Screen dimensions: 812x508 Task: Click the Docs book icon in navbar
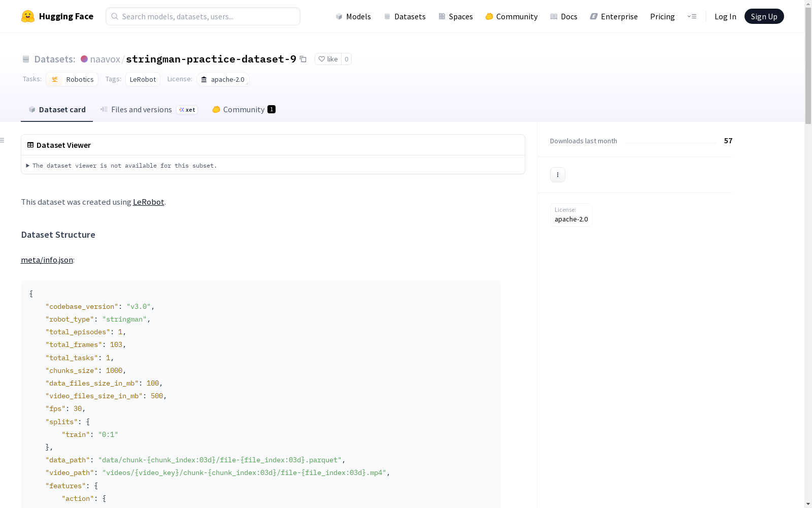(x=554, y=16)
